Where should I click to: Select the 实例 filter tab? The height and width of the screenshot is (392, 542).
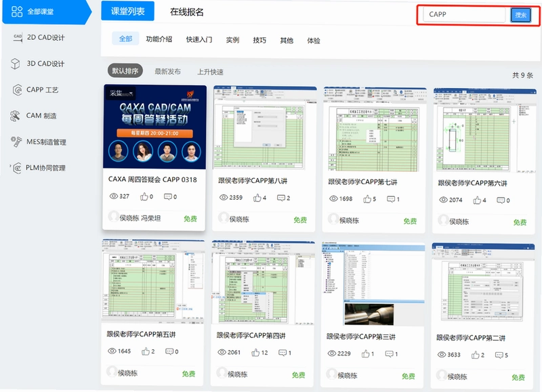[232, 40]
